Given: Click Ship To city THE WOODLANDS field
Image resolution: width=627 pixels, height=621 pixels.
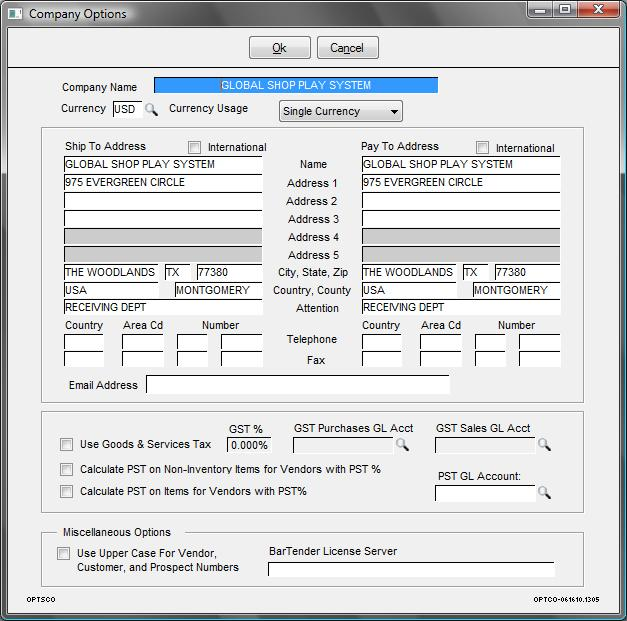Looking at the screenshot, I should click(111, 272).
